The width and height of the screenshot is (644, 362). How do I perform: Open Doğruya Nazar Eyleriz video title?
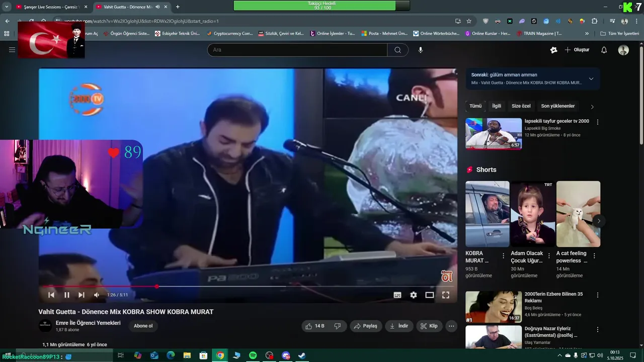coord(551,332)
